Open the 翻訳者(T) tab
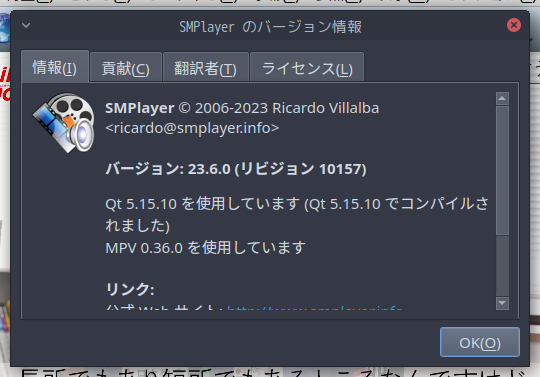This screenshot has width=540, height=377. [206, 68]
